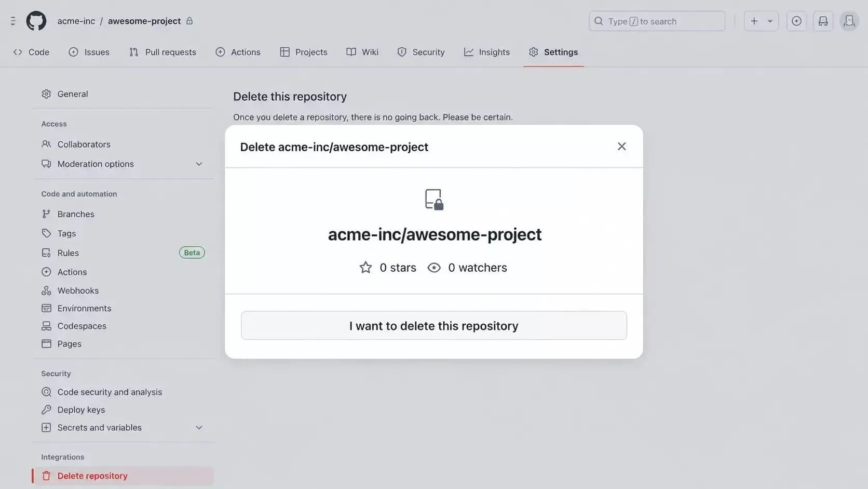Click the Delete this repository heading
The image size is (868, 489).
(x=290, y=97)
